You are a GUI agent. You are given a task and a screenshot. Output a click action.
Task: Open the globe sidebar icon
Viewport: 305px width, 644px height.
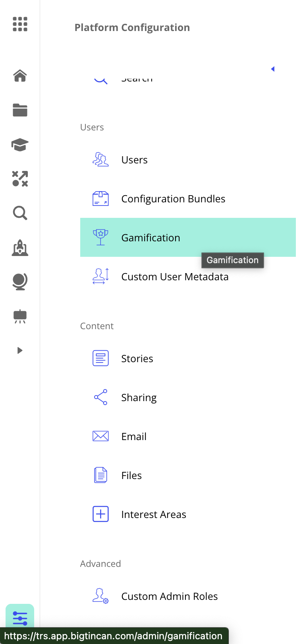point(20,281)
